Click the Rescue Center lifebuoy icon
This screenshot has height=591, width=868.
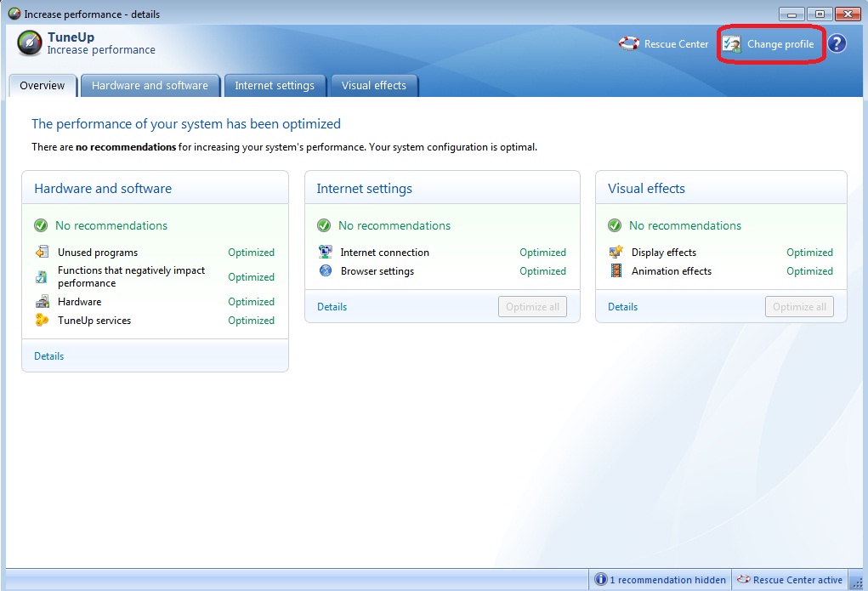coord(629,43)
